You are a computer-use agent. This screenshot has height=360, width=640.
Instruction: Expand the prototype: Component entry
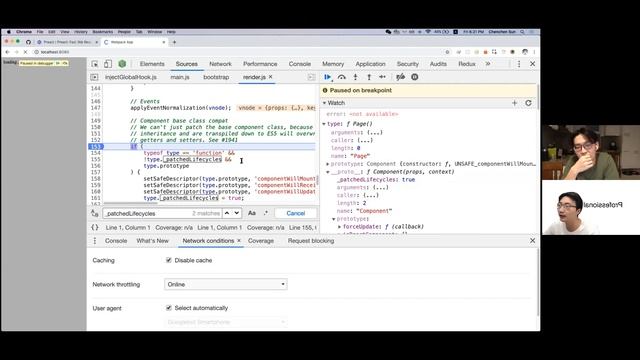pos(327,164)
